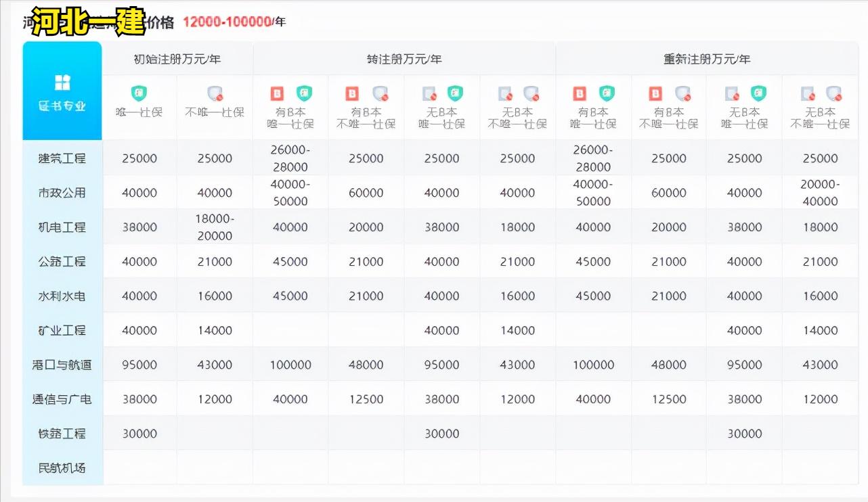868x502 pixels.
Task: Open the 建筑工程 specialty row
Action: 62,157
